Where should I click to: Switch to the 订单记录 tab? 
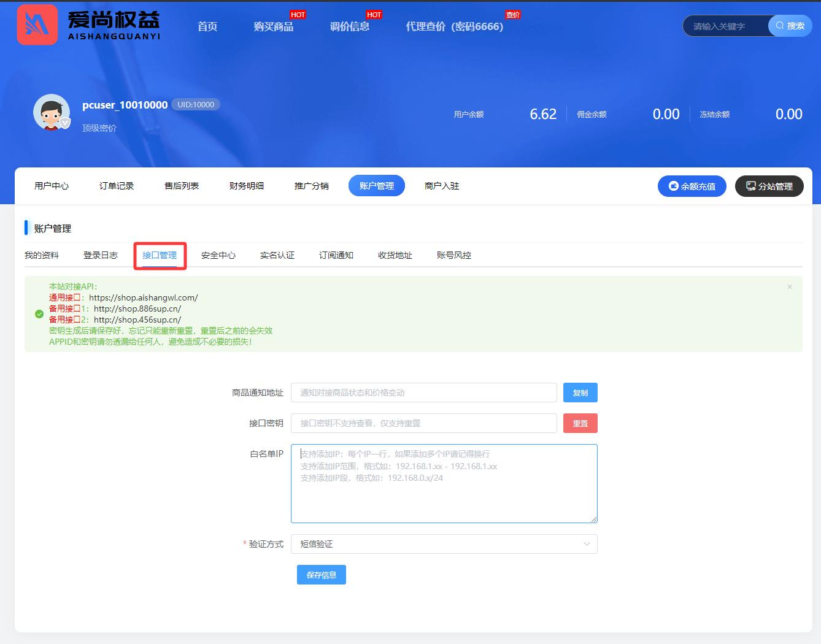(x=117, y=186)
